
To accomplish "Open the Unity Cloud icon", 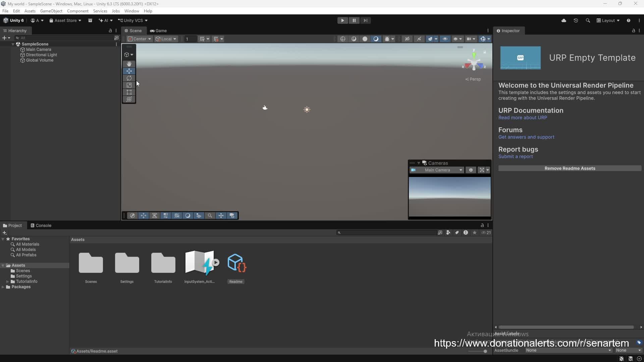I will pos(563,20).
